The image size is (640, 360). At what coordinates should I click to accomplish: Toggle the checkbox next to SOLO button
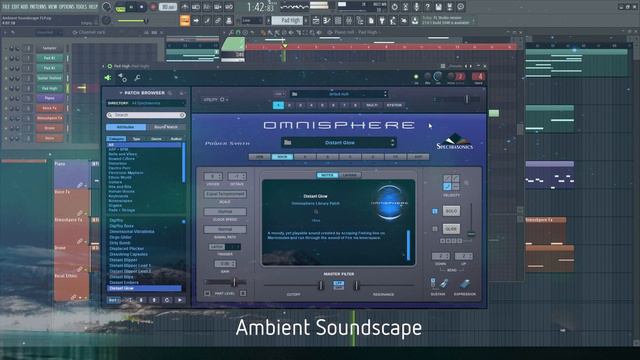[x=435, y=211]
